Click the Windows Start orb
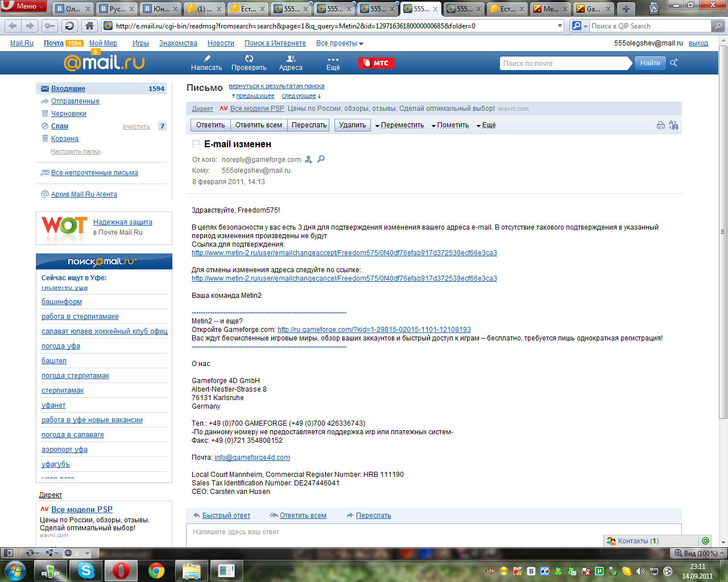 point(15,570)
